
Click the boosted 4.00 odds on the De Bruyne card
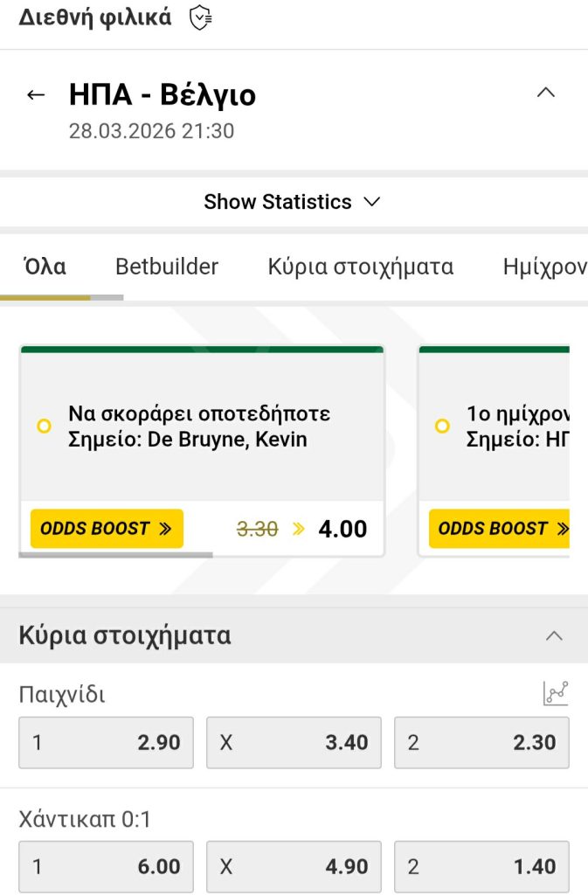click(x=342, y=528)
